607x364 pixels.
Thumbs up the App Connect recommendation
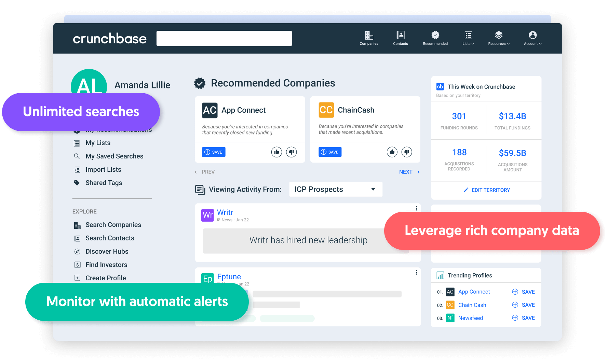(276, 152)
